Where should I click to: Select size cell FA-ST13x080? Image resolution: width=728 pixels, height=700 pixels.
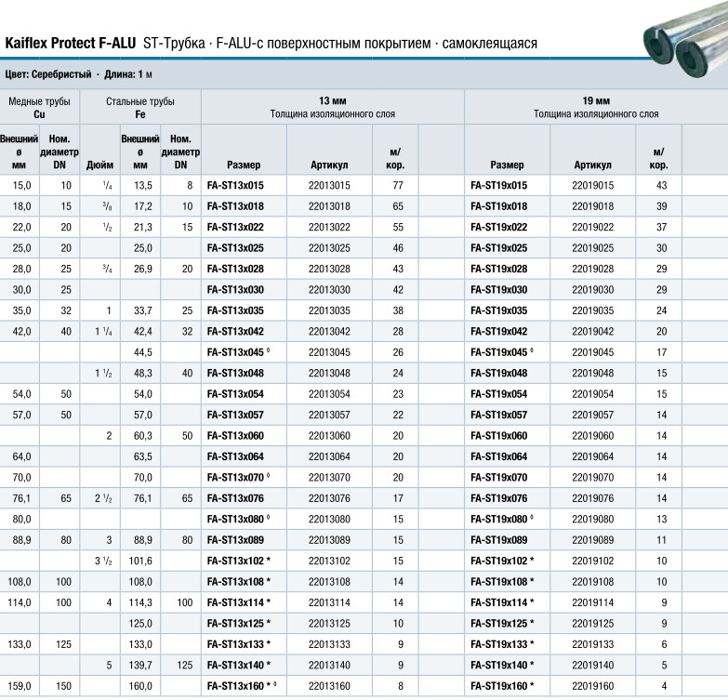239,520
